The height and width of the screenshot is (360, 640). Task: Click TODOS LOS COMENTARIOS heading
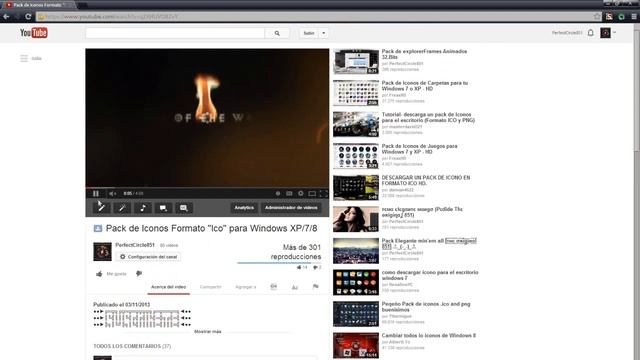pyautogui.click(x=132, y=346)
